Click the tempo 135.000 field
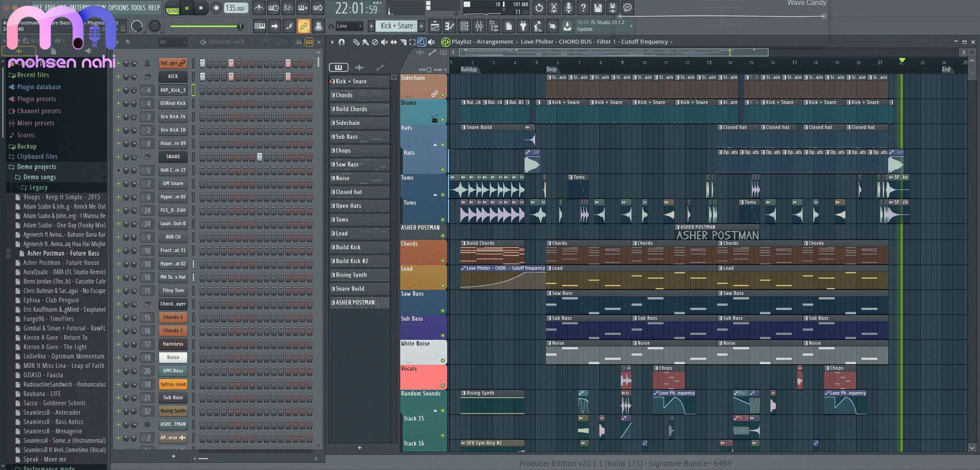The width and height of the screenshot is (980, 470). (x=236, y=8)
